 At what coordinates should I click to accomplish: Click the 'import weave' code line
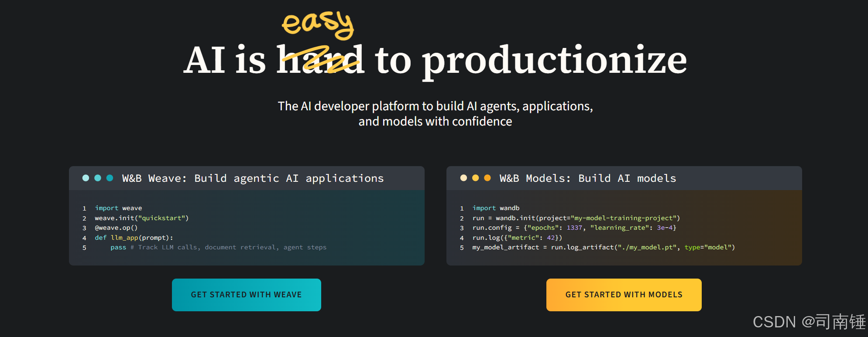coord(118,208)
